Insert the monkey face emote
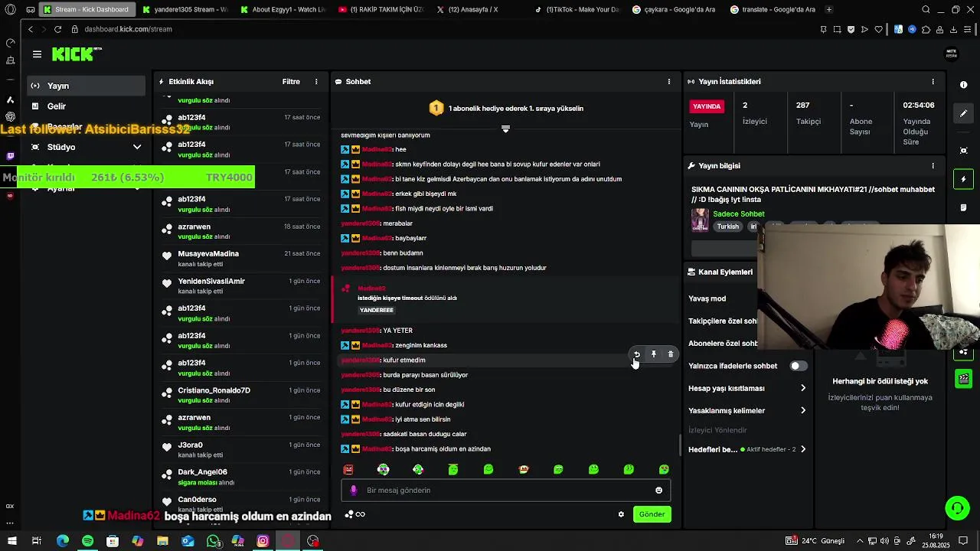 click(x=524, y=469)
